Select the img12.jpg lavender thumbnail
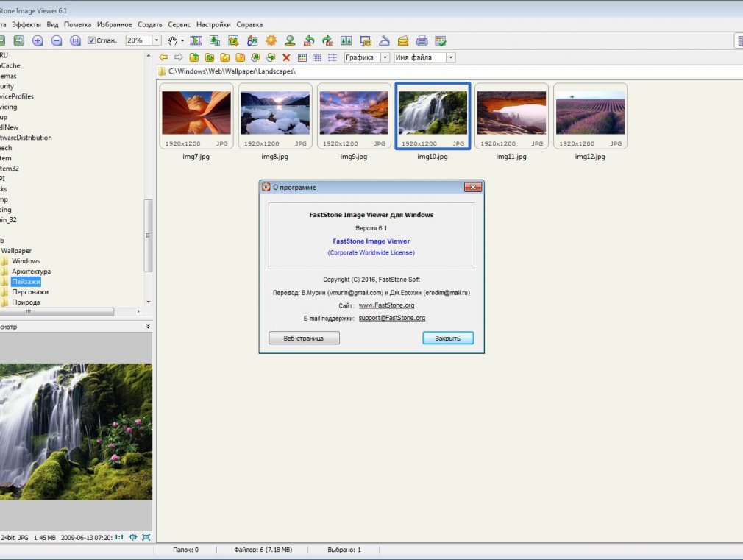The width and height of the screenshot is (743, 560). [x=591, y=116]
